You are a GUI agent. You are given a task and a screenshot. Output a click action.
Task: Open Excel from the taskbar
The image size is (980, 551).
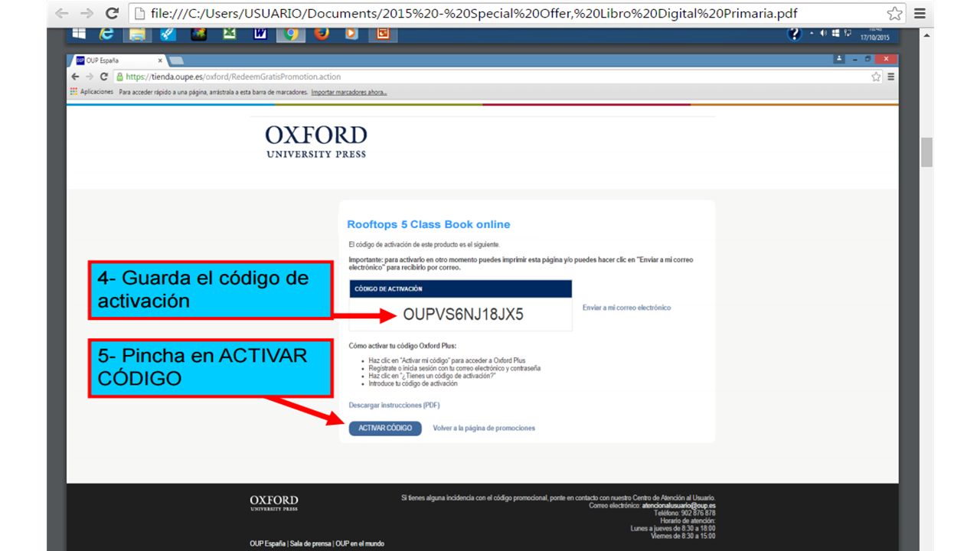pos(229,34)
